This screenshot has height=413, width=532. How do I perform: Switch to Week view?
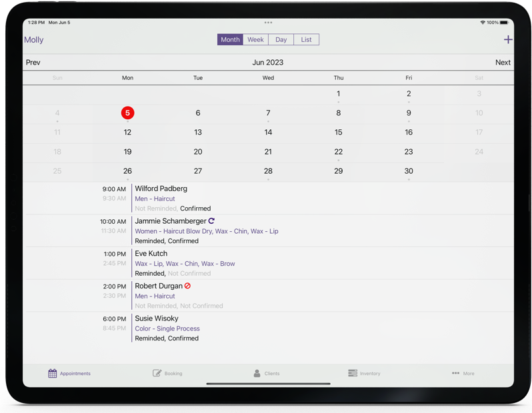point(255,39)
